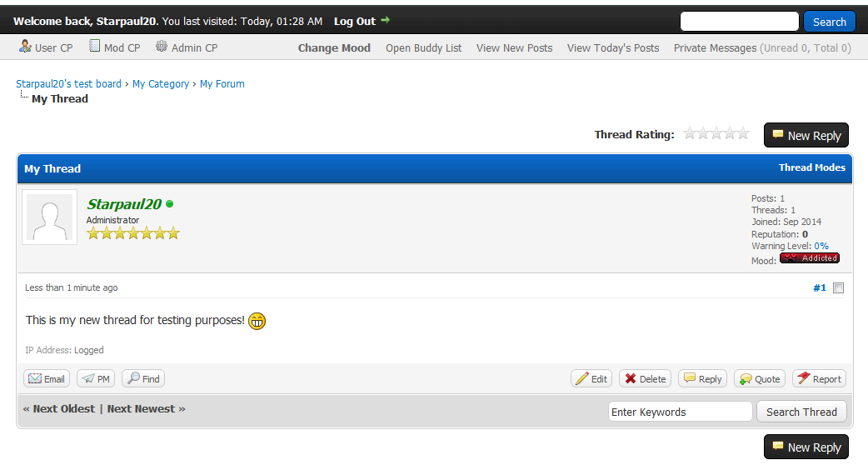Open the Admin CP gear icon

click(161, 46)
